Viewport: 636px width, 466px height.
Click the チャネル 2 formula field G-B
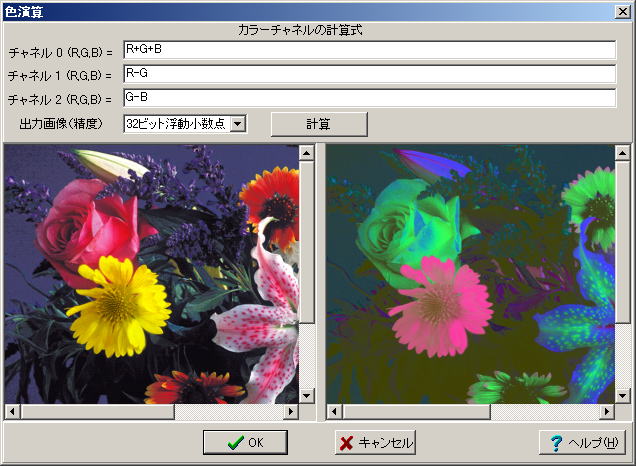pos(368,98)
